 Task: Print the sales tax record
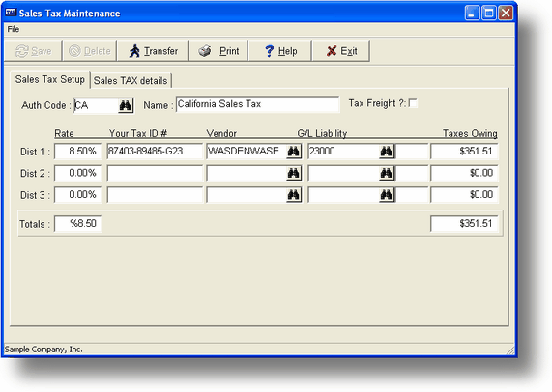coord(218,51)
